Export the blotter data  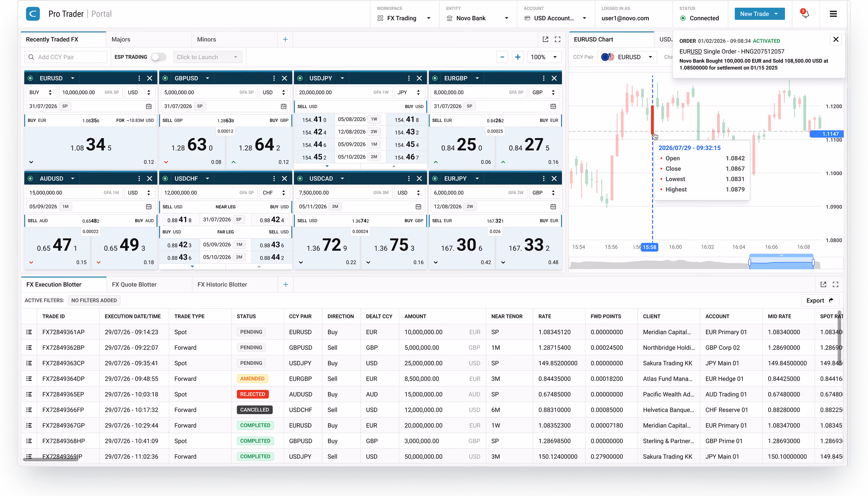(820, 300)
